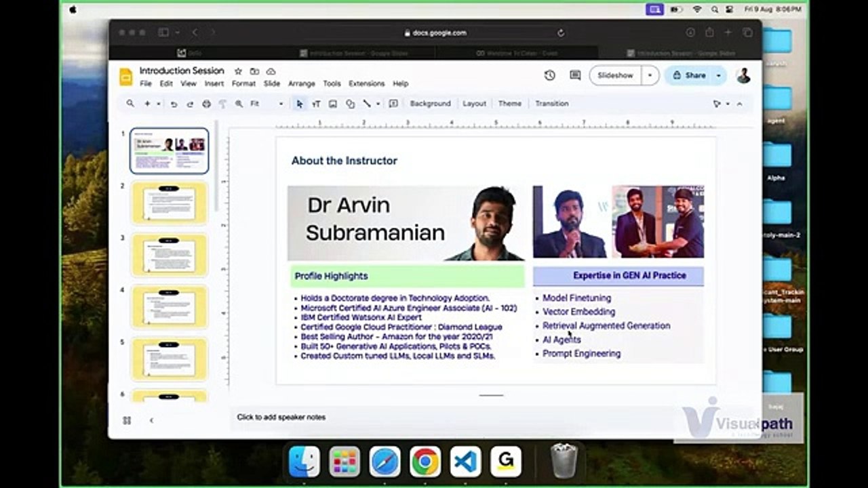Click the search menus magnifier icon
This screenshot has height=488, width=868.
pos(130,104)
